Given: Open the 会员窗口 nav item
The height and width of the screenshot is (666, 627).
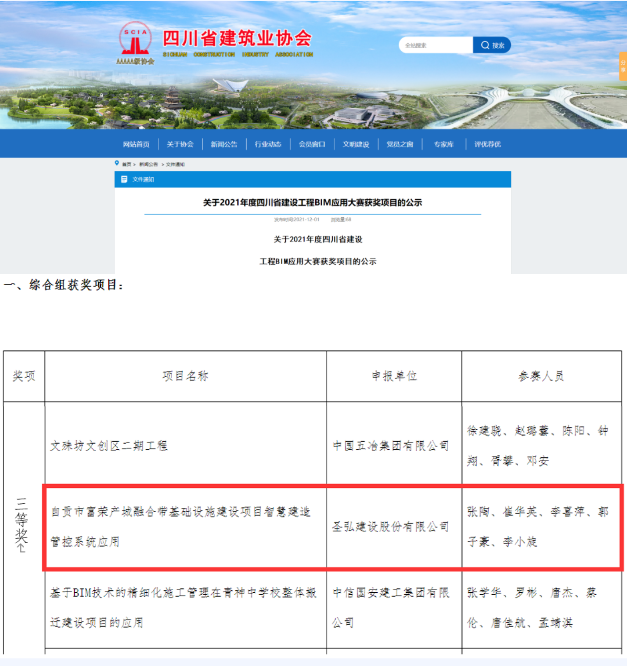Looking at the screenshot, I should tap(312, 144).
